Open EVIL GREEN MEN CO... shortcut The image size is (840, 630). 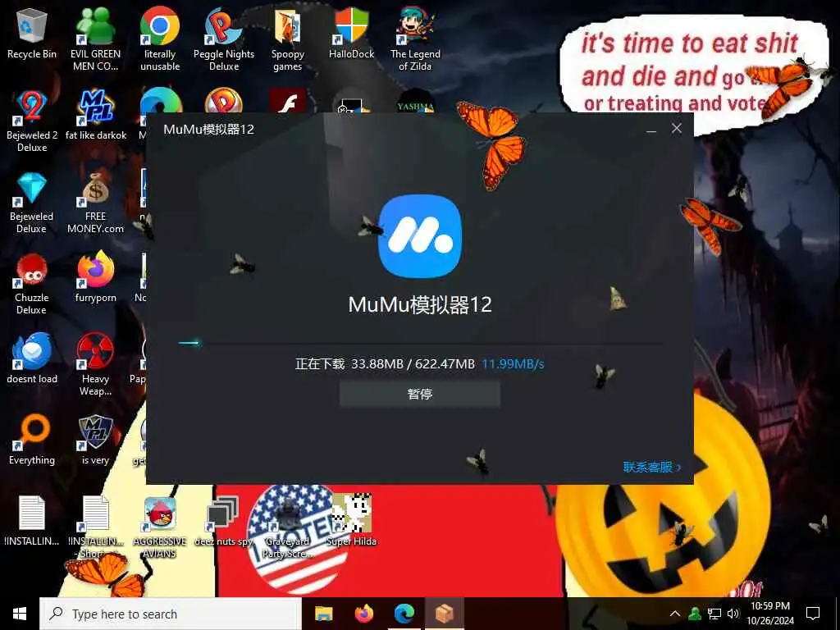click(x=95, y=39)
